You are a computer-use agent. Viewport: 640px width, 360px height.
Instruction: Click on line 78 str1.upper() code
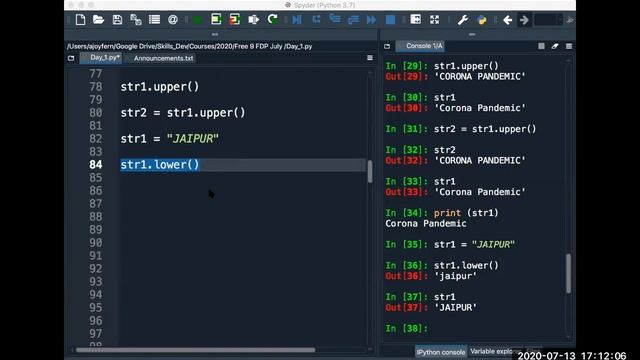pos(160,87)
